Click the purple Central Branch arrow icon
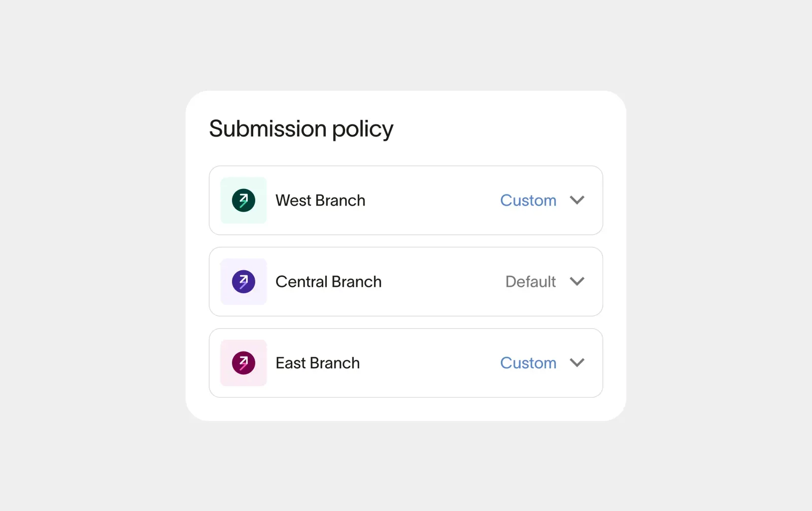Screen dimensions: 812x511 pos(244,281)
